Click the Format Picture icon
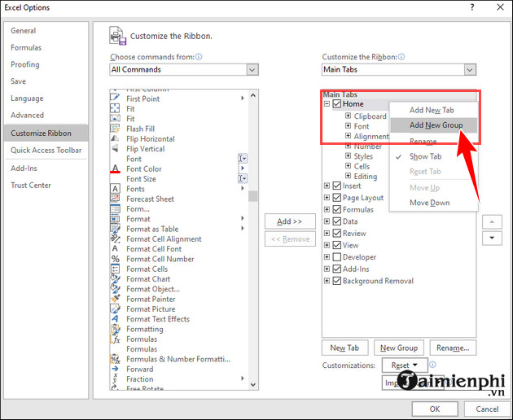The width and height of the screenshot is (513, 420). click(x=115, y=308)
